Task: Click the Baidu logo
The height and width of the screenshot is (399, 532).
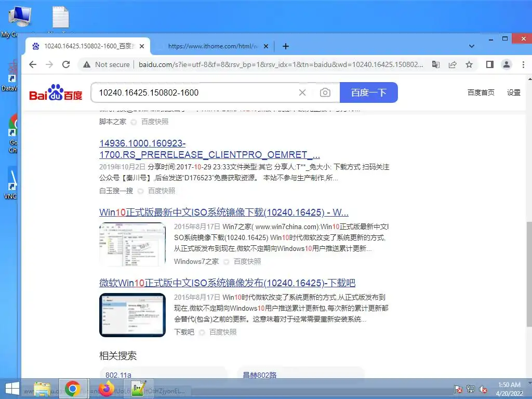Action: click(x=56, y=92)
